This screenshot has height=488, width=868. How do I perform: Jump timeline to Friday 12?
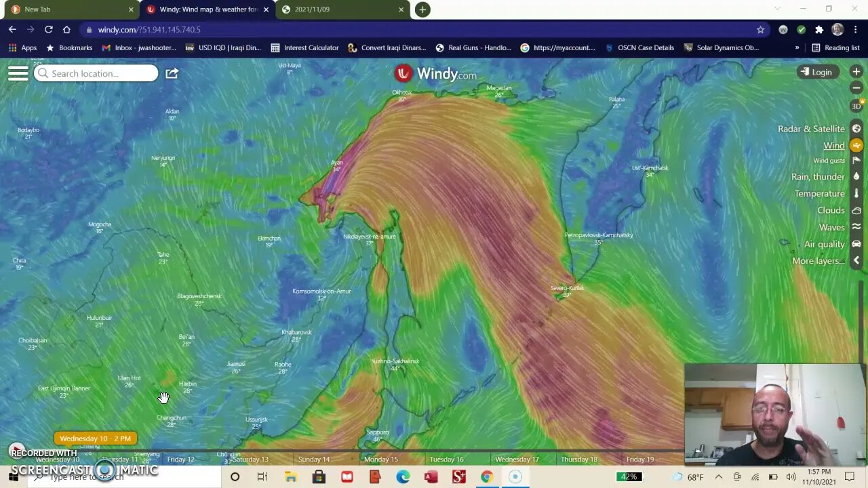(x=180, y=460)
